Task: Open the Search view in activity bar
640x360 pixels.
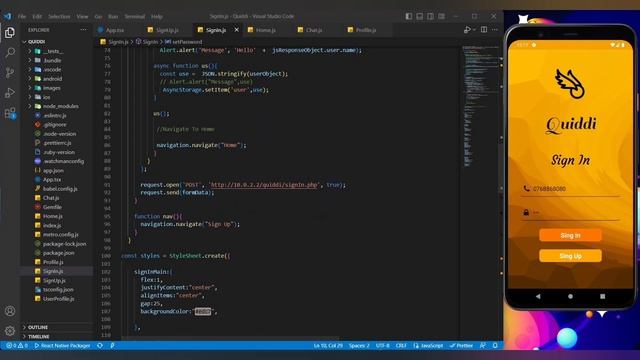Action: tap(10, 52)
